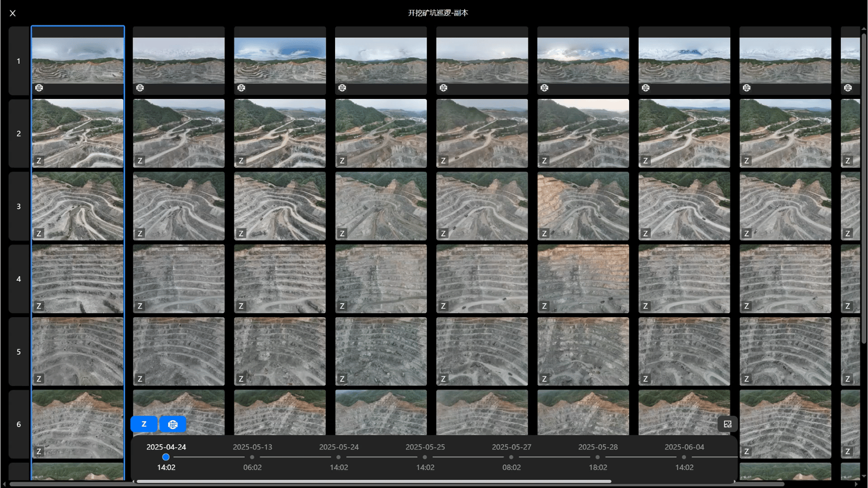The image size is (868, 488).
Task: Click the 360° badge on the 2025-05-27 panorama
Action: coord(443,87)
